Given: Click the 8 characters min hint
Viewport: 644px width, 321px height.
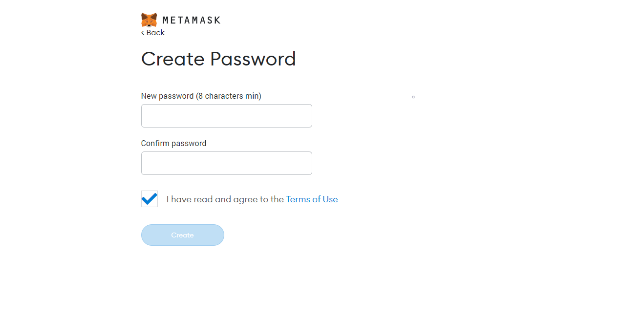Looking at the screenshot, I should pos(229,96).
